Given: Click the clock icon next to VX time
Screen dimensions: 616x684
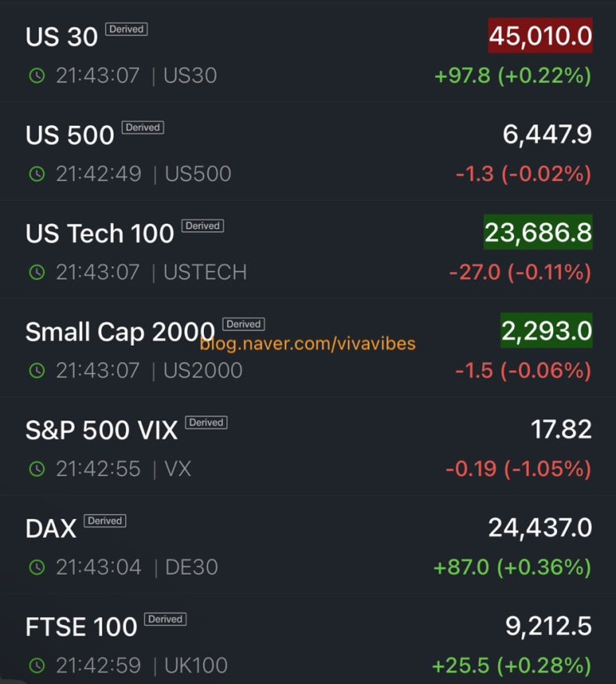Looking at the screenshot, I should [37, 469].
